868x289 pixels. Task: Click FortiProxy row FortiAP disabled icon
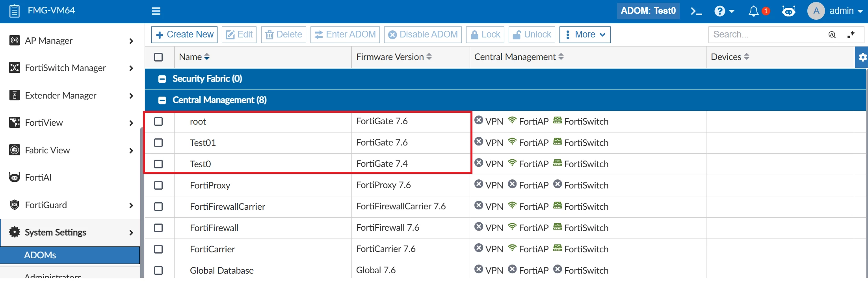(512, 184)
